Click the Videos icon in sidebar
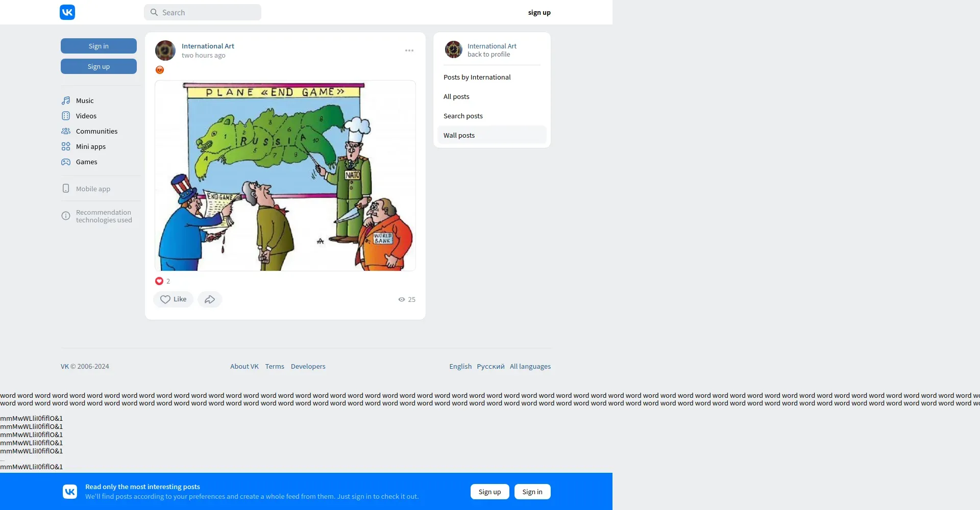The width and height of the screenshot is (980, 510). click(66, 116)
